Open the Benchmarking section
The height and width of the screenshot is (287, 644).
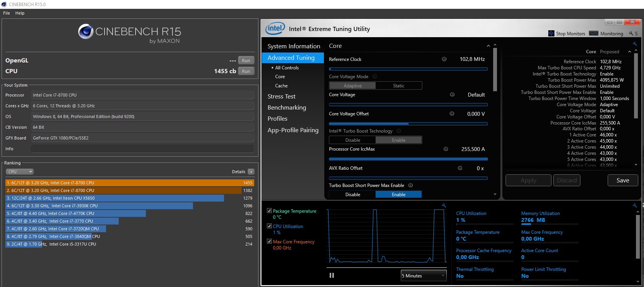[287, 107]
